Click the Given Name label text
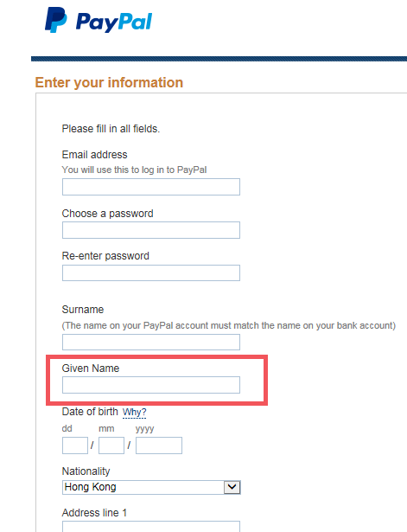 pos(91,369)
